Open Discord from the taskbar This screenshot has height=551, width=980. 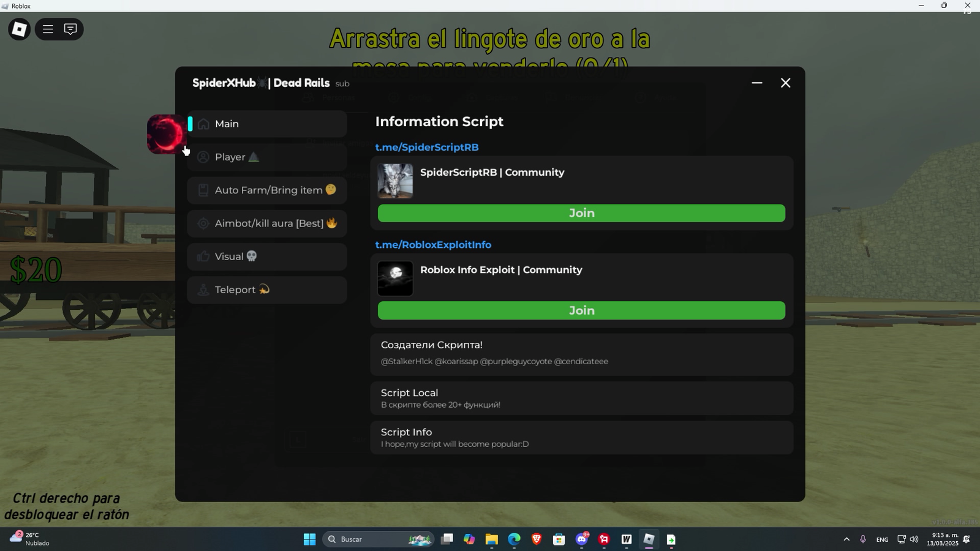[581, 539]
